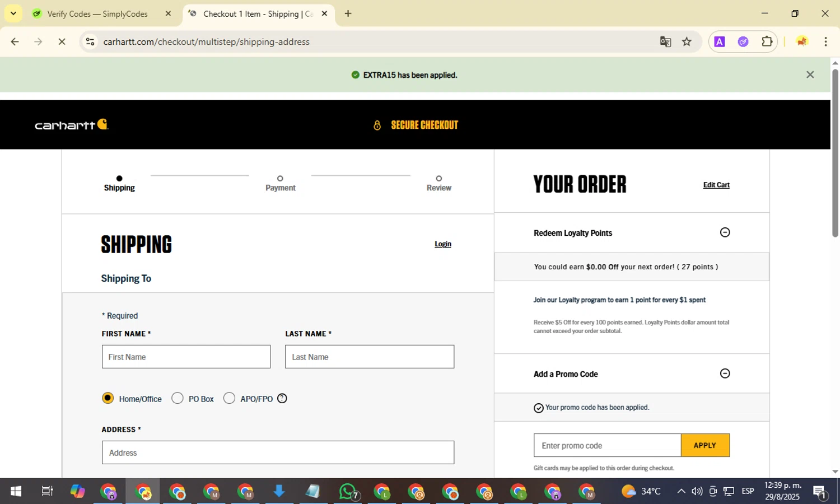This screenshot has width=840, height=504.
Task: Switch the ESP keyboard language
Action: pos(748,492)
